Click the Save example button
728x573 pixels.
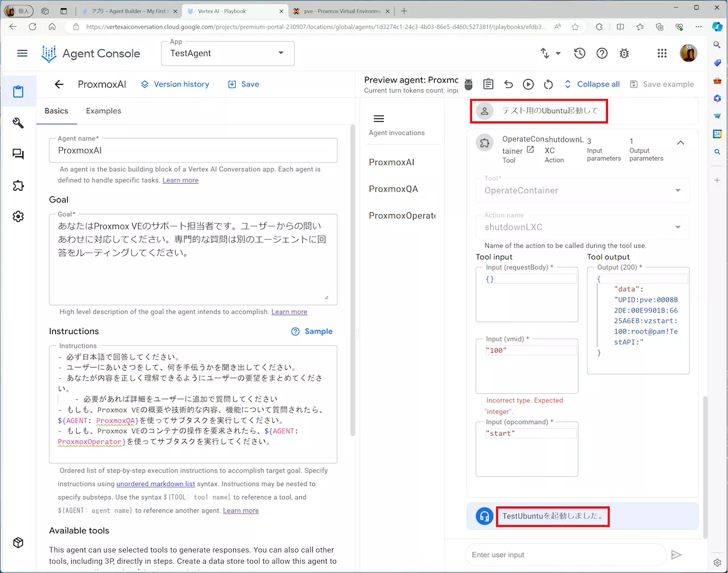pos(662,84)
